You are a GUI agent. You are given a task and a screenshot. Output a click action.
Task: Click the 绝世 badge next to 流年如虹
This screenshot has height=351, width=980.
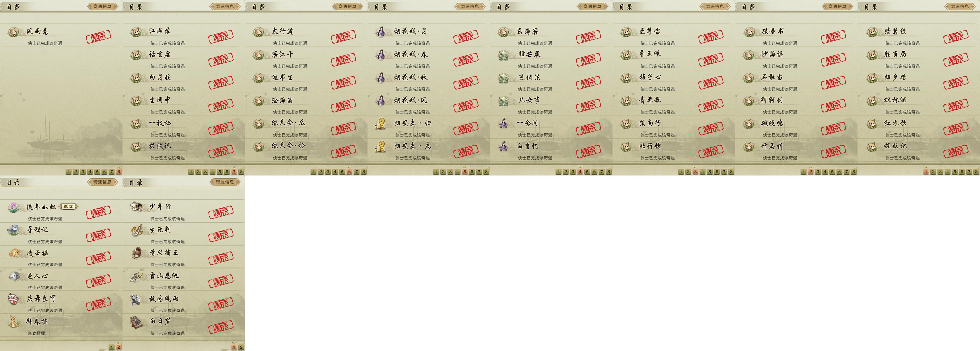click(x=69, y=206)
